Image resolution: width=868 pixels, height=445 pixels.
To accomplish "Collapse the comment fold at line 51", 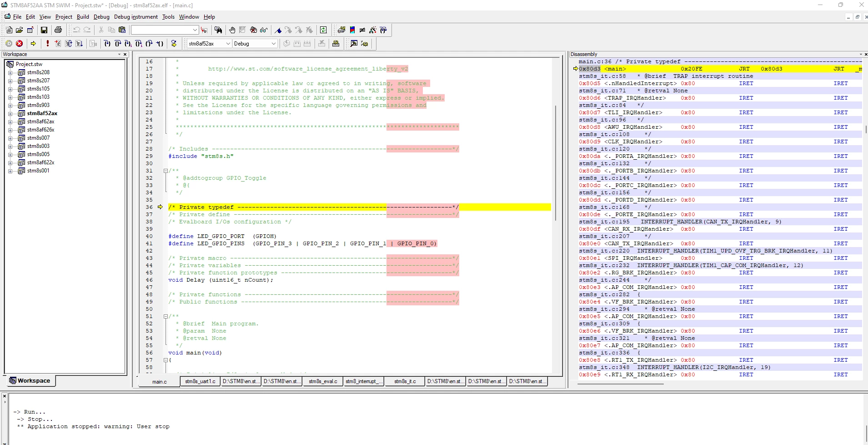I will (166, 317).
